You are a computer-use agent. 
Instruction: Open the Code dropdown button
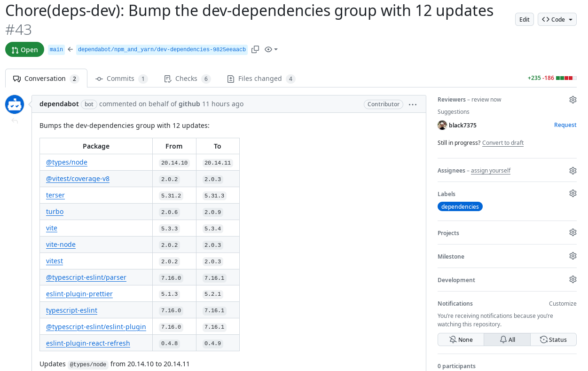tap(557, 19)
